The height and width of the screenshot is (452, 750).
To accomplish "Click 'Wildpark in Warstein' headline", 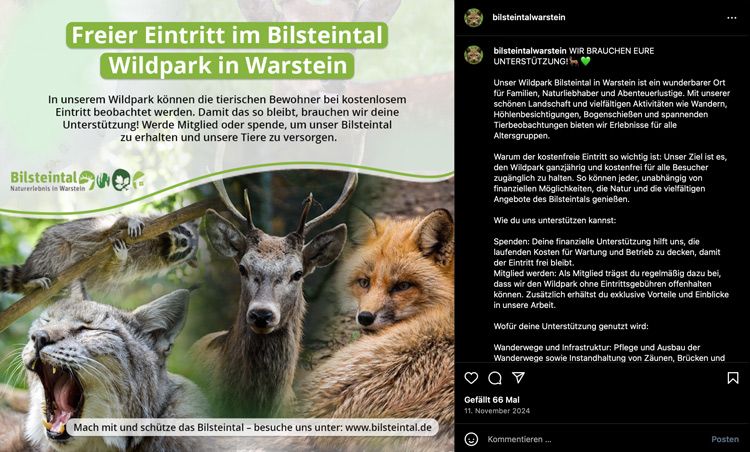I will (x=227, y=66).
